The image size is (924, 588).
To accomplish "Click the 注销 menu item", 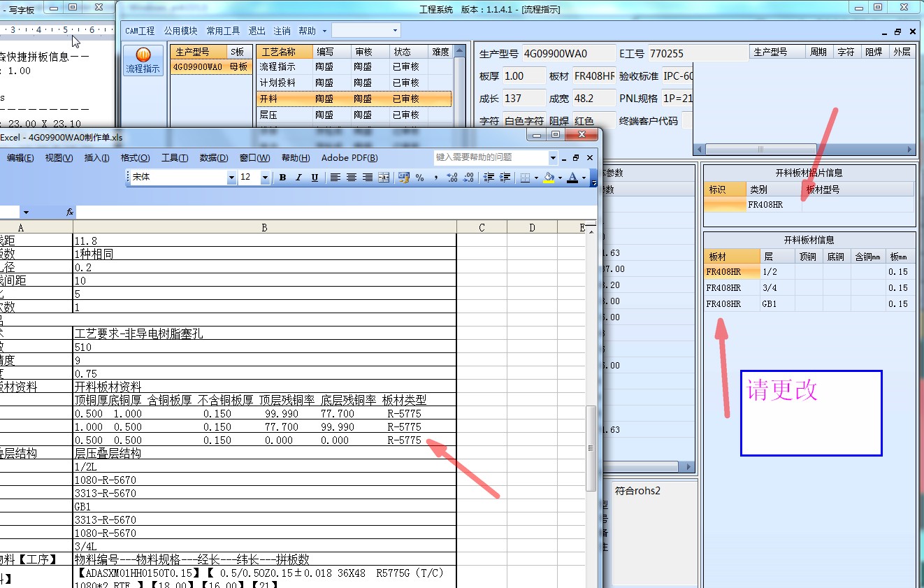I will pyautogui.click(x=282, y=31).
